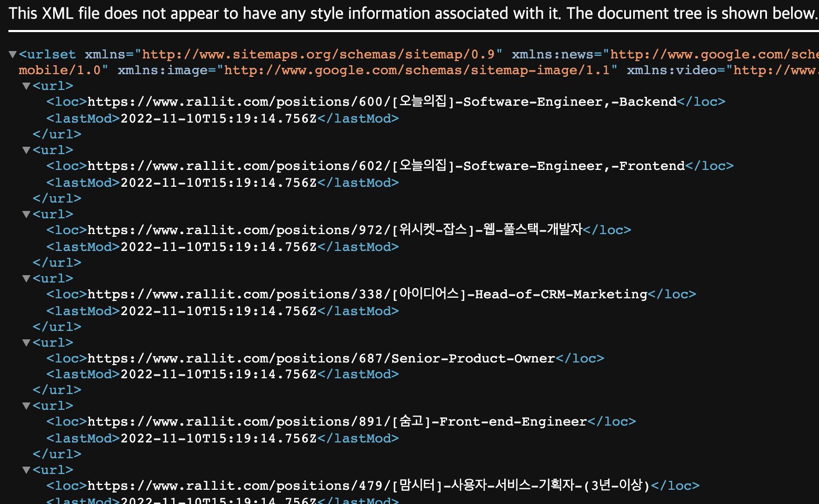Image resolution: width=819 pixels, height=504 pixels.
Task: Collapse url node for 오늘의집 Software-Engineer Frontend
Action: (x=26, y=150)
